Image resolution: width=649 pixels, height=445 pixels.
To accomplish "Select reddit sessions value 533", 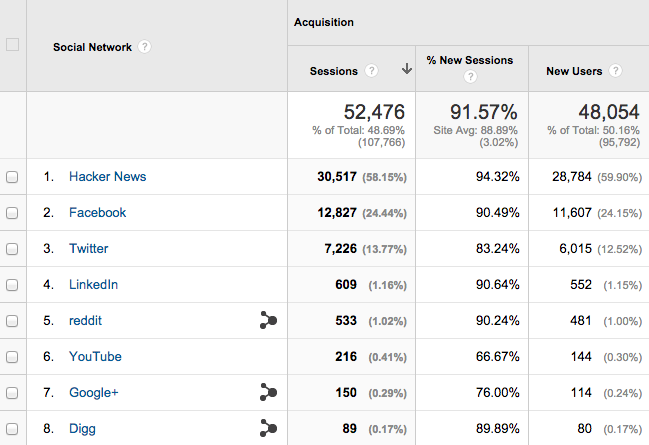I will [x=346, y=321].
